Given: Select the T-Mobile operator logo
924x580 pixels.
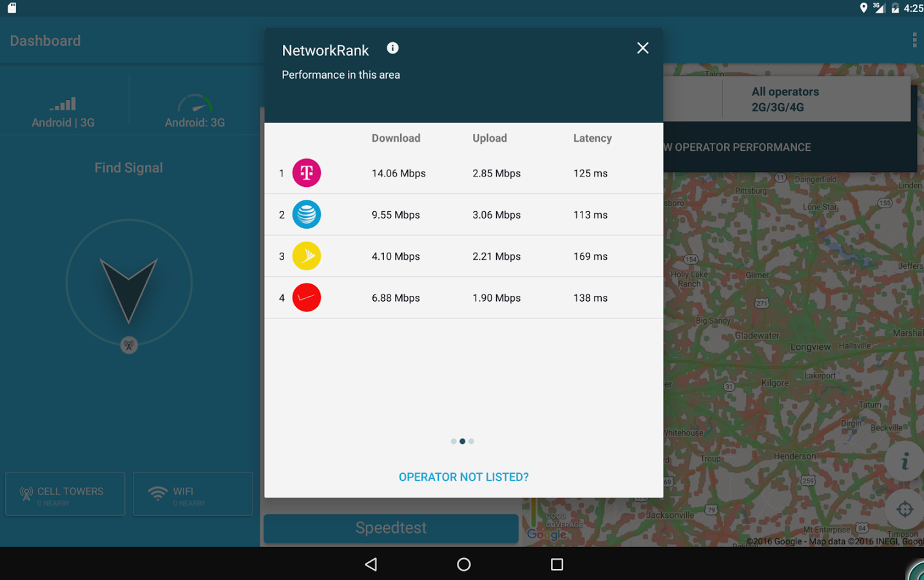Looking at the screenshot, I should tap(307, 173).
